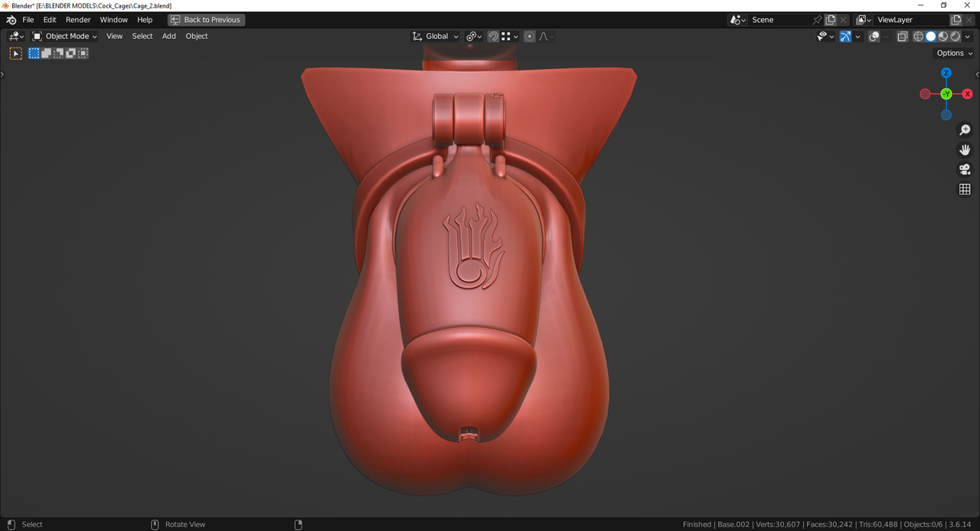Open the Edit menu
Image resolution: width=980 pixels, height=531 pixels.
tap(50, 20)
